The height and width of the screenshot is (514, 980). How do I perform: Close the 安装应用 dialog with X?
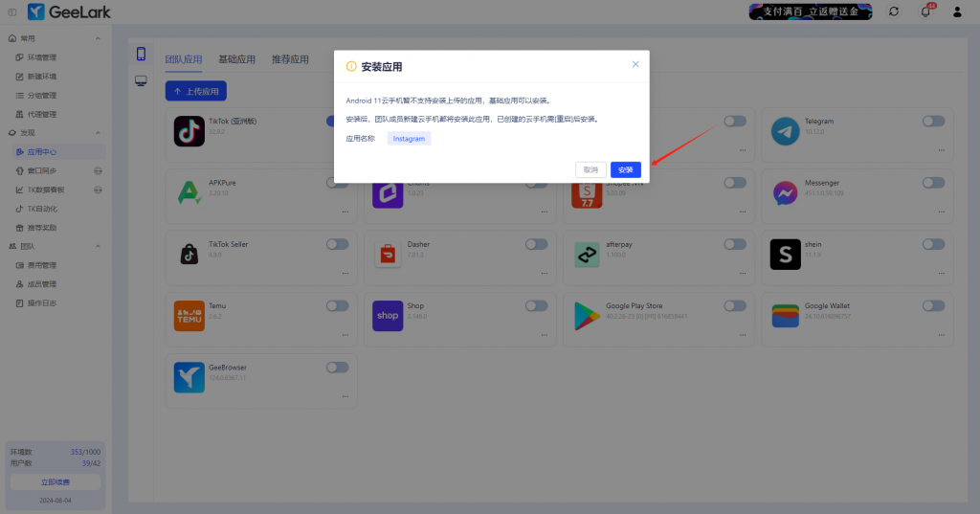point(635,64)
